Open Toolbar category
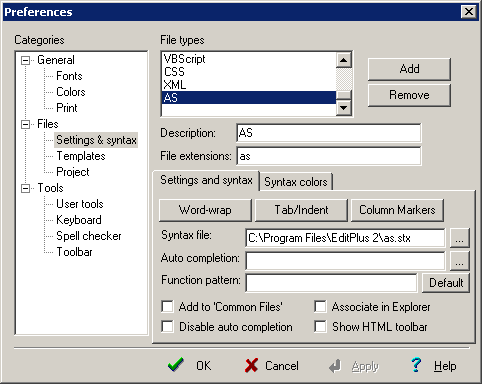 click(74, 252)
